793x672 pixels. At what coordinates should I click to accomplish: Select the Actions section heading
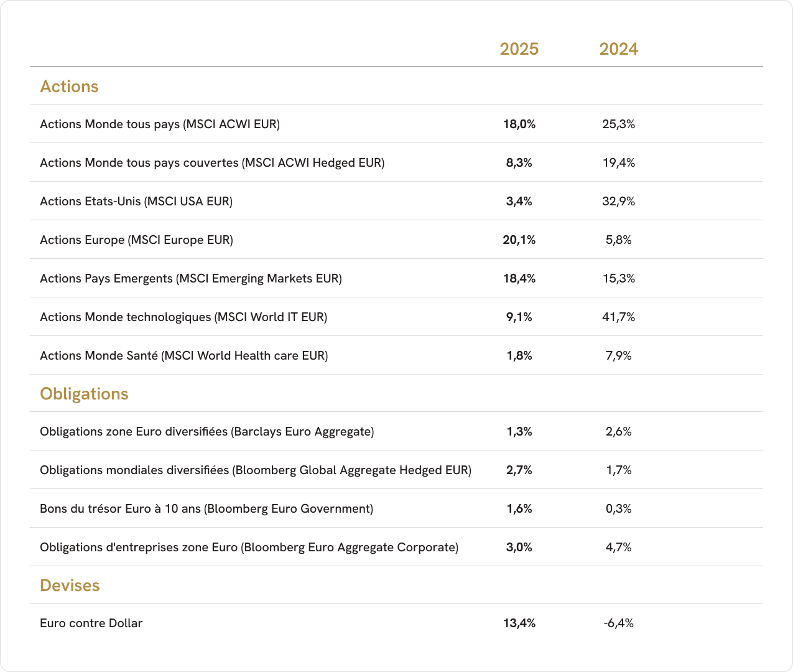point(69,86)
